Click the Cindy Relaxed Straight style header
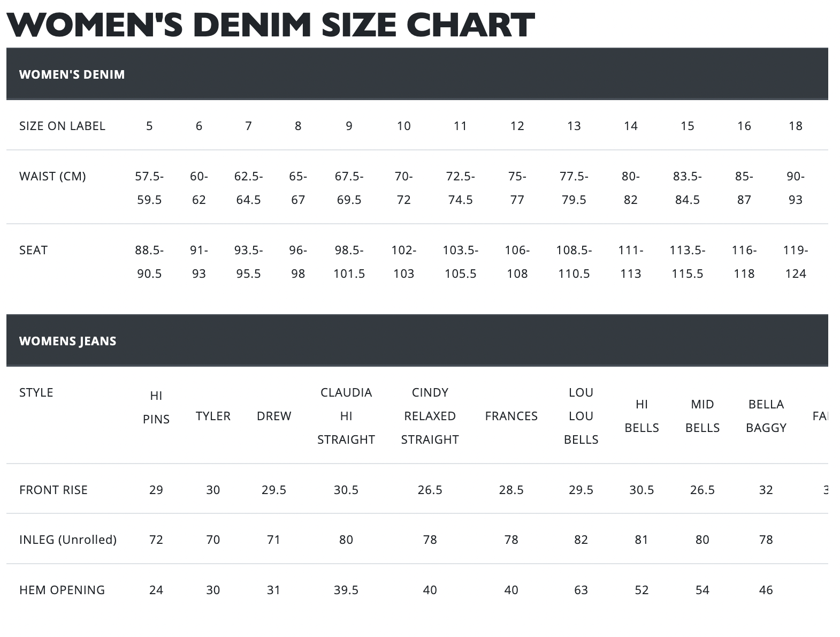Image resolution: width=840 pixels, height=637 pixels. (430, 416)
